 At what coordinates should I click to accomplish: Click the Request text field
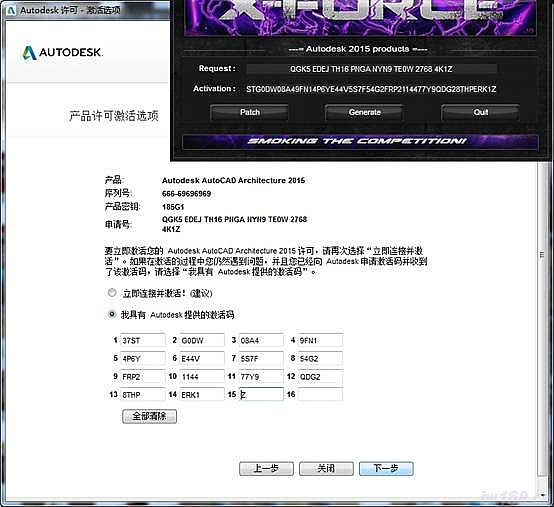pyautogui.click(x=371, y=69)
